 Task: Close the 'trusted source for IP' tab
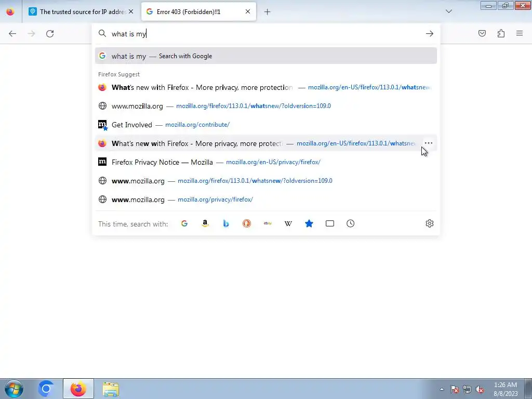tap(131, 11)
